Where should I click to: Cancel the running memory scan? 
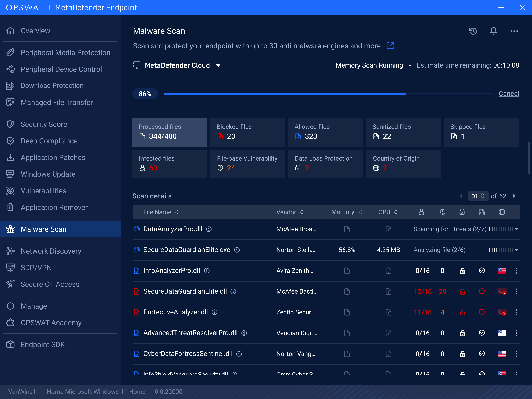[509, 94]
